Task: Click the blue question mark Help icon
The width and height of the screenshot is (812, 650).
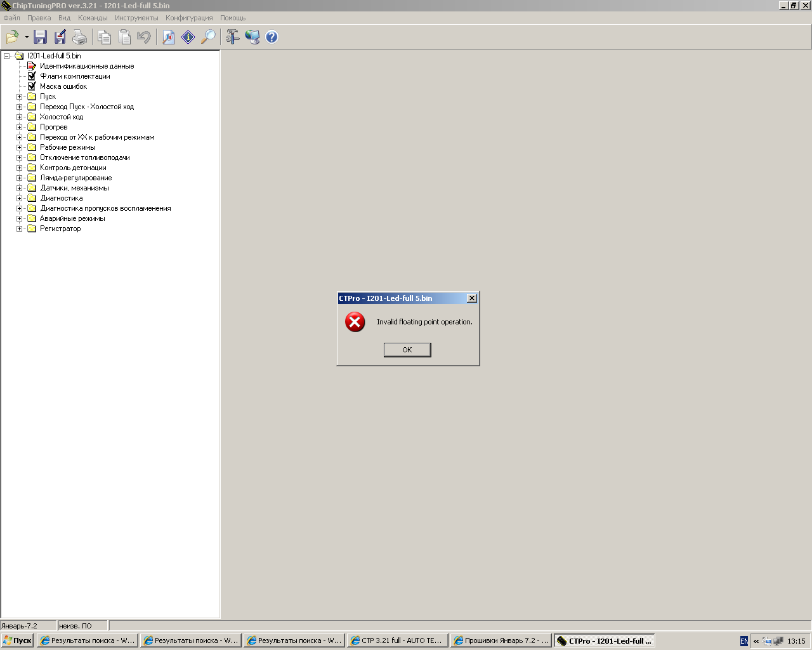Action: pyautogui.click(x=272, y=37)
